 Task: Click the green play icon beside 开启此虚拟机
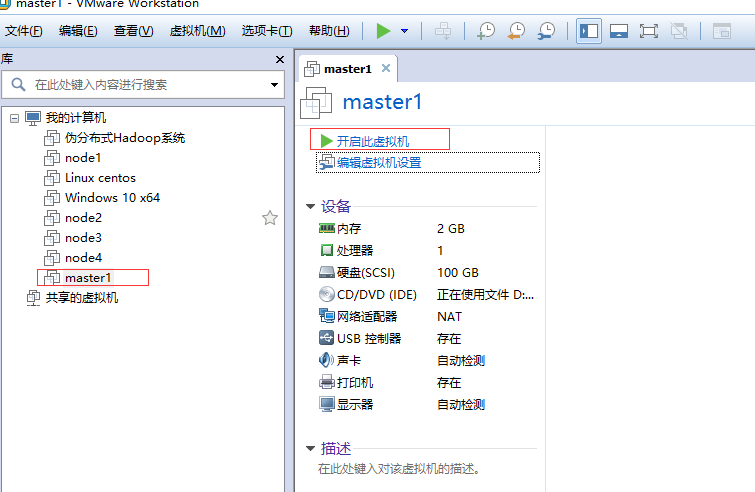pos(326,141)
